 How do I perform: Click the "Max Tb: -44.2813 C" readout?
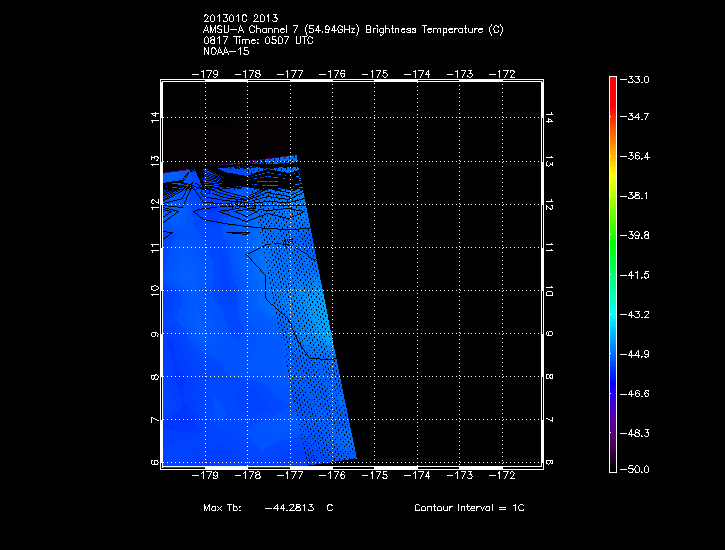tap(268, 508)
